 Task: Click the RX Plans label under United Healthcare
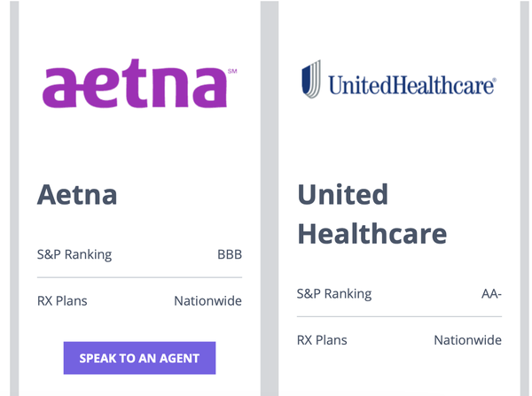[x=322, y=339]
